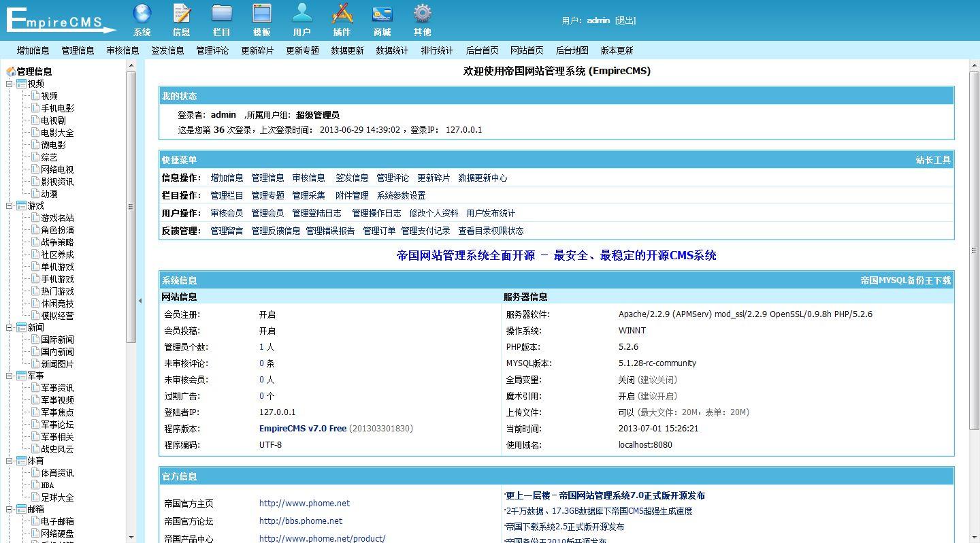
Task: Click the 插件 plugin icon
Action: tap(342, 14)
